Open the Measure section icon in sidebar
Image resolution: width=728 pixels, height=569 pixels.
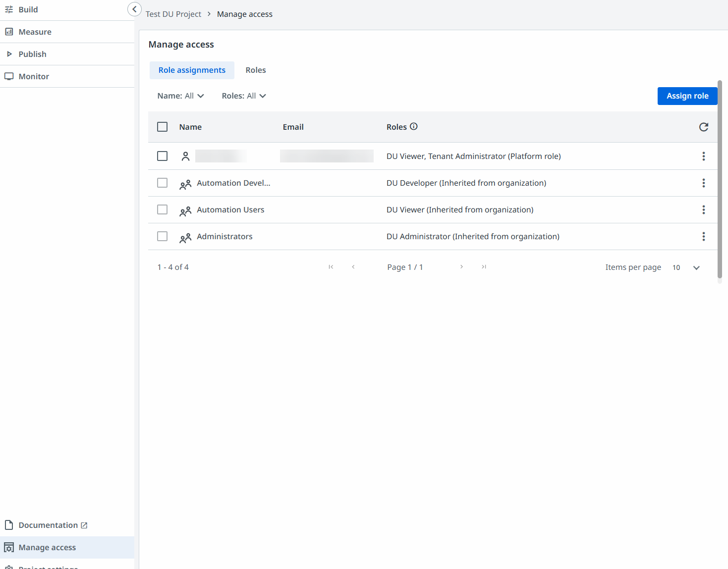pyautogui.click(x=9, y=32)
